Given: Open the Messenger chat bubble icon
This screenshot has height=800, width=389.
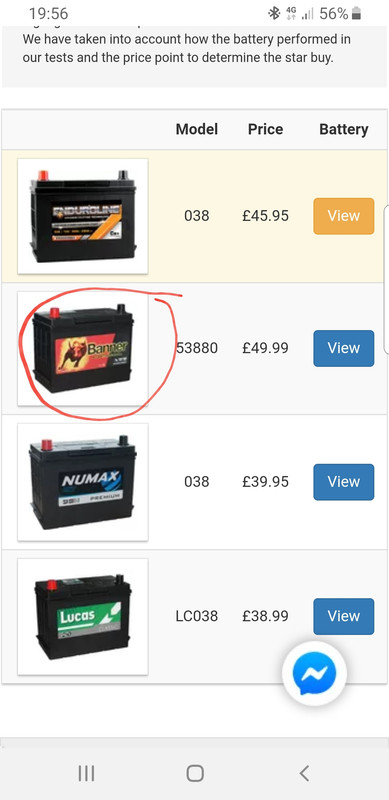Looking at the screenshot, I should 314,673.
